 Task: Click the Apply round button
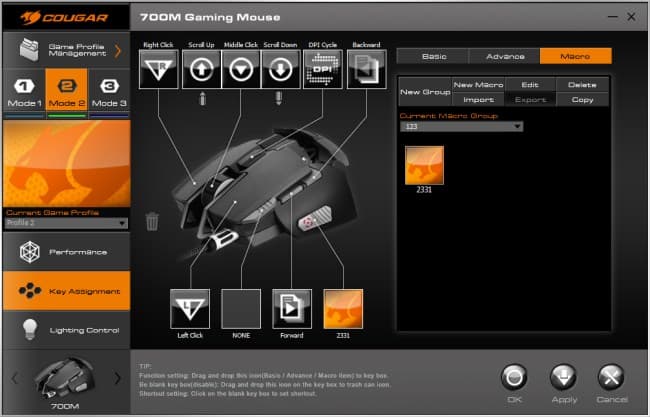coord(563,377)
